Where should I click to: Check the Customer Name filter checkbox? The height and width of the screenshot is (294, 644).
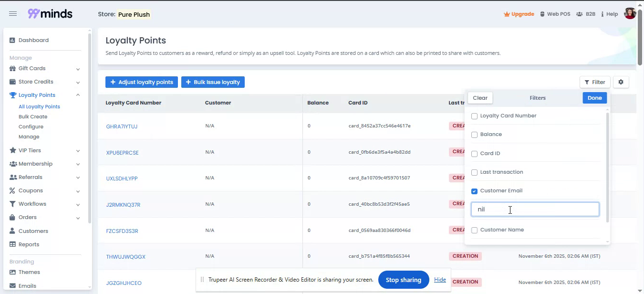point(474,230)
